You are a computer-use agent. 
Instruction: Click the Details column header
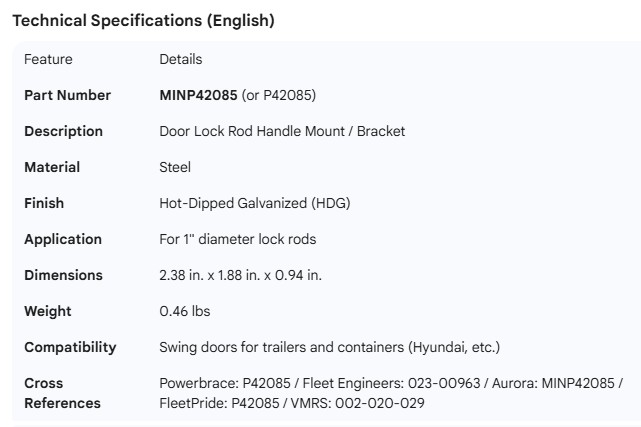point(181,60)
